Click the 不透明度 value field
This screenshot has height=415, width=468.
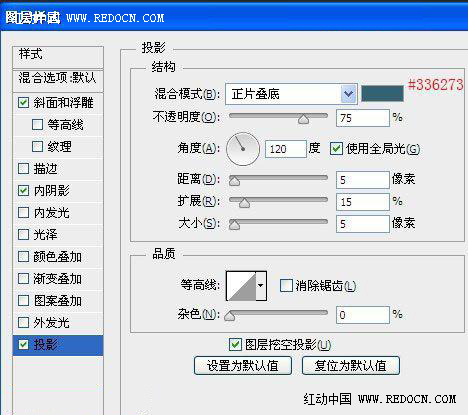363,118
